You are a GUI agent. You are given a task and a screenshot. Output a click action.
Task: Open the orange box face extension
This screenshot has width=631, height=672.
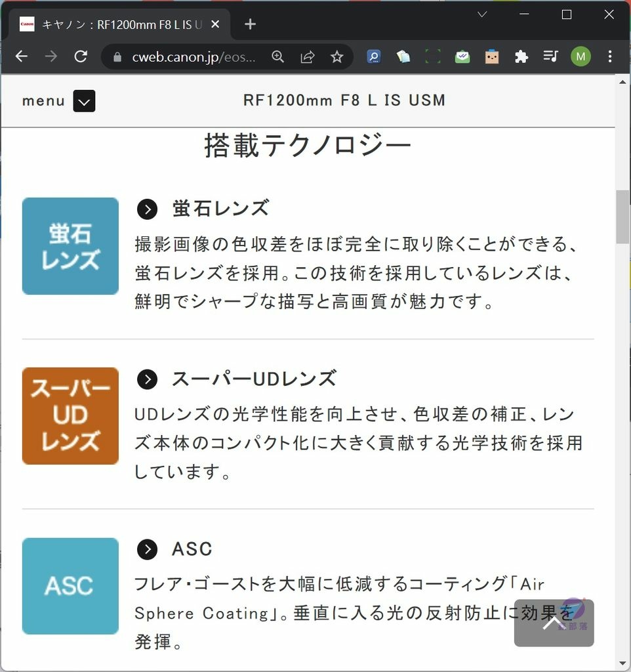click(492, 56)
